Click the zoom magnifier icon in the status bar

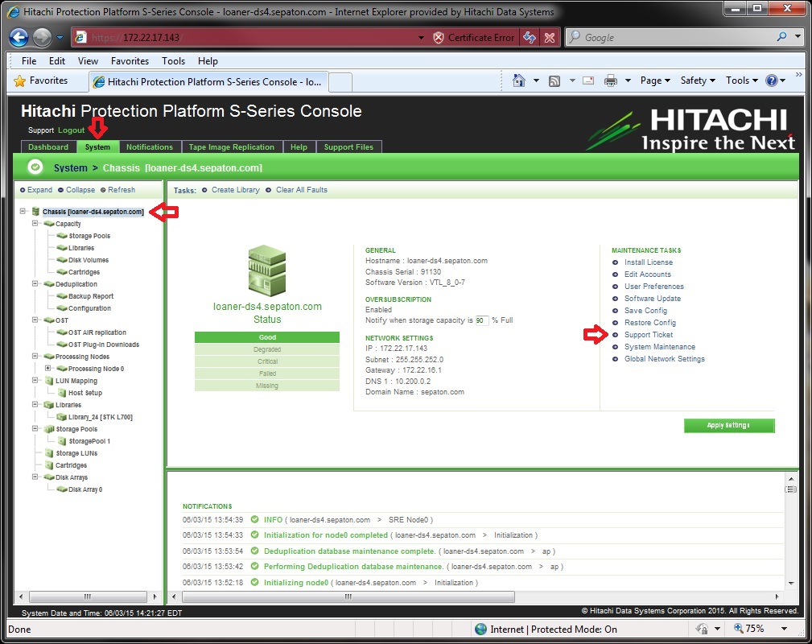coord(739,629)
